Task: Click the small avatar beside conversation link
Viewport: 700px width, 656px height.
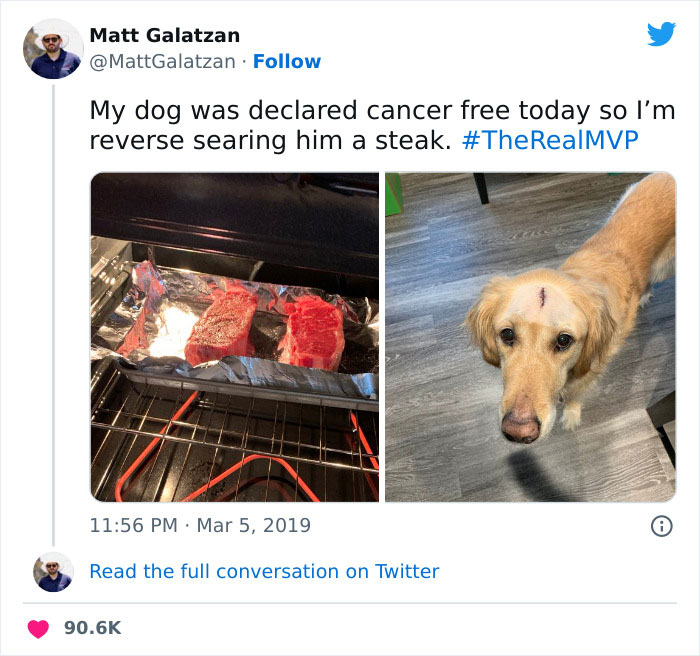Action: coord(53,572)
